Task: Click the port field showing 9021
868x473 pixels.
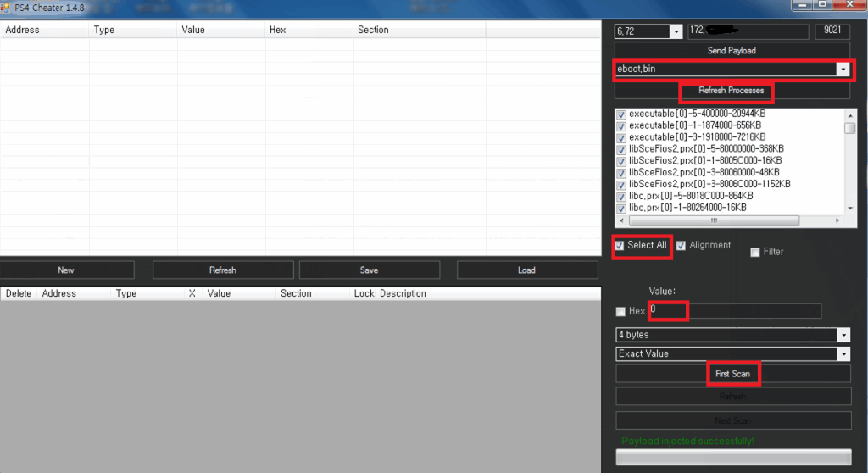Action: point(832,31)
